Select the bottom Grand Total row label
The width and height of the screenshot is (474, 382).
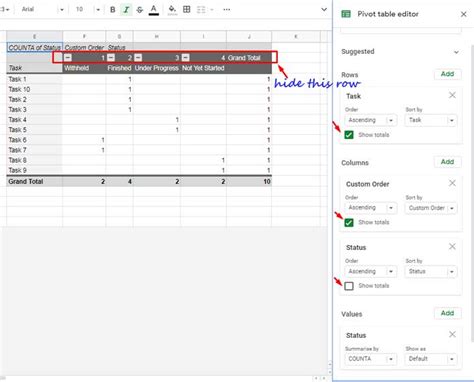[34, 182]
